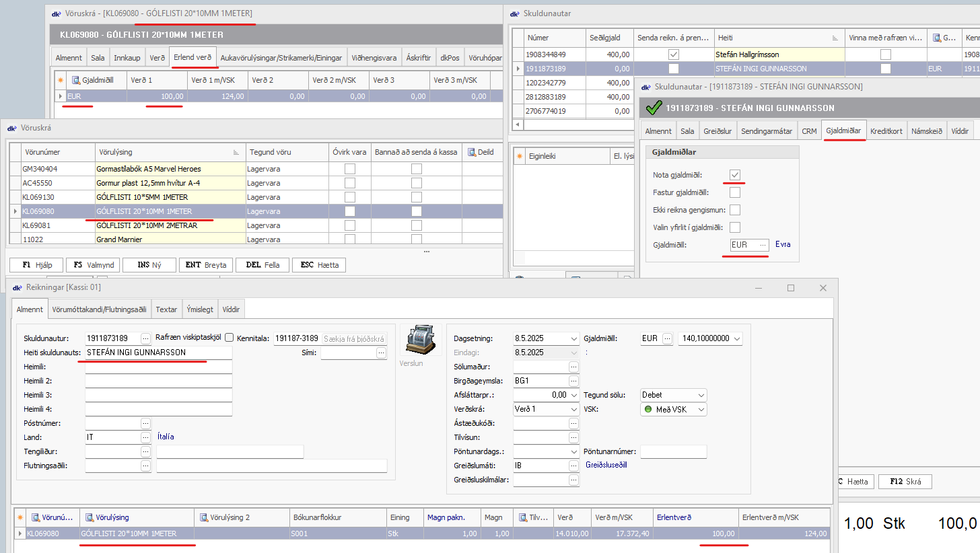This screenshot has width=980, height=553.
Task: Click the green checkmark icon beside 1911873189
Action: pos(653,108)
